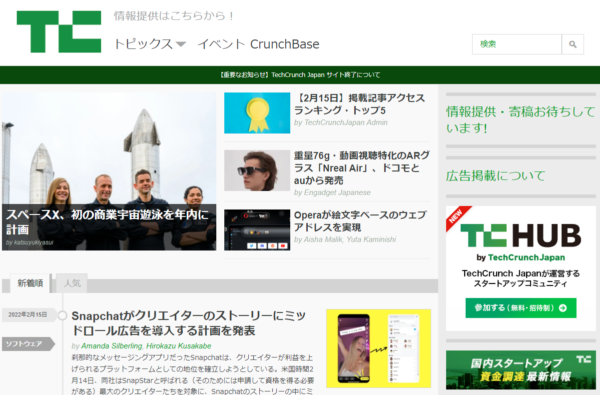Open the TechCrunch Japan サイト終了 notice banner
600x395 pixels.
coord(300,75)
